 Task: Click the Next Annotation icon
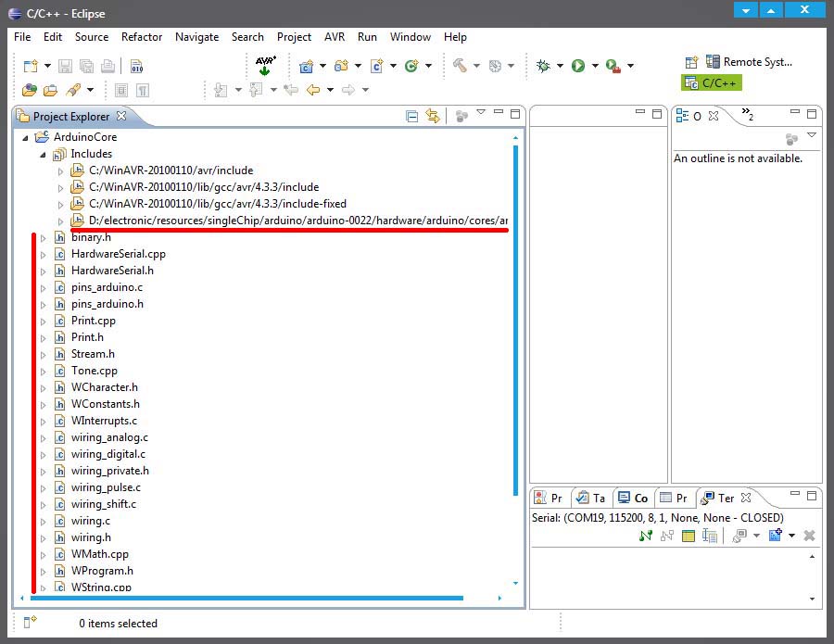point(221,90)
